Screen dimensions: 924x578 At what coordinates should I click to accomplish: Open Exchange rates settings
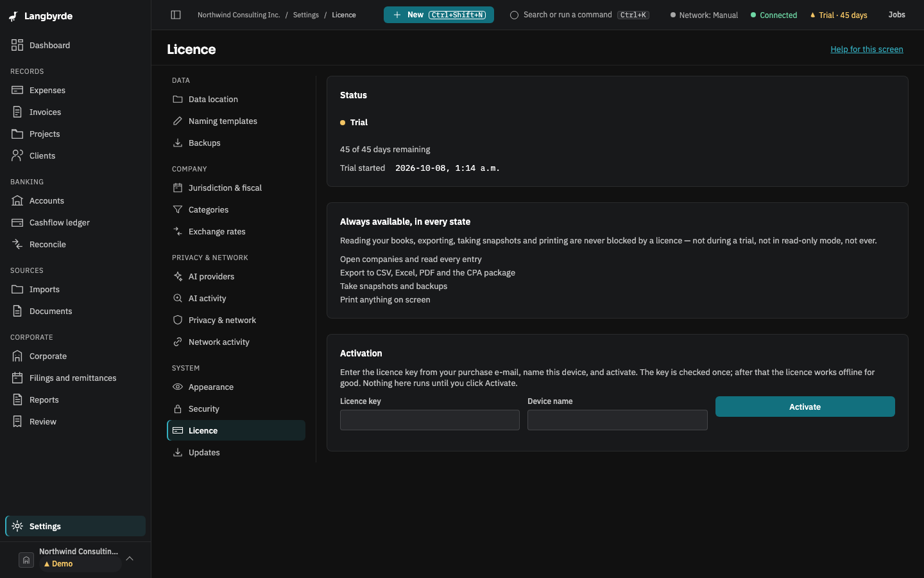click(236, 231)
